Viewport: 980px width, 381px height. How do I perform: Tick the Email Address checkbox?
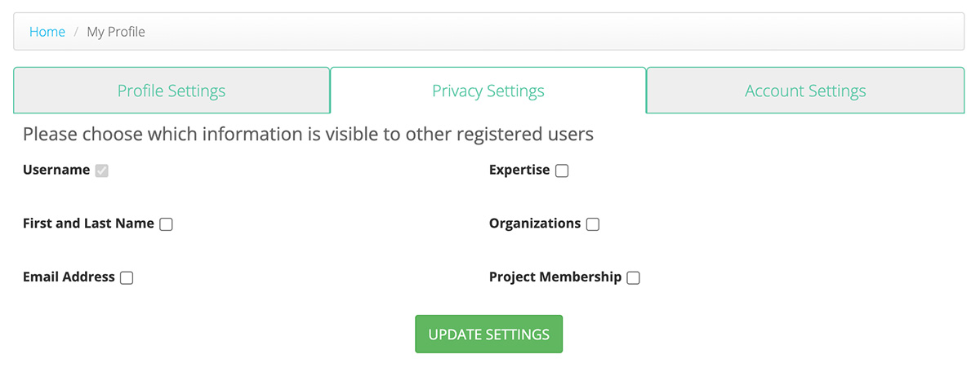click(127, 277)
